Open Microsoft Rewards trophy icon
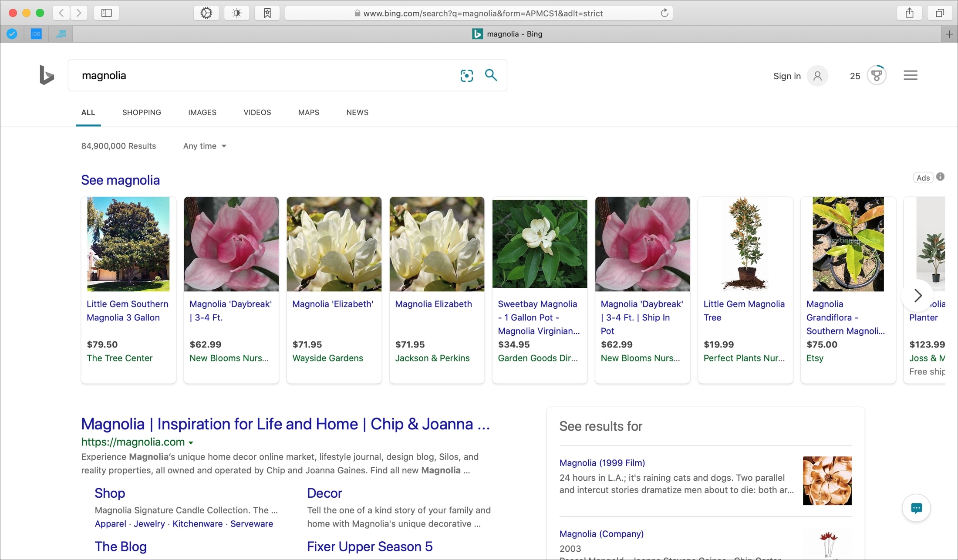 877,75
